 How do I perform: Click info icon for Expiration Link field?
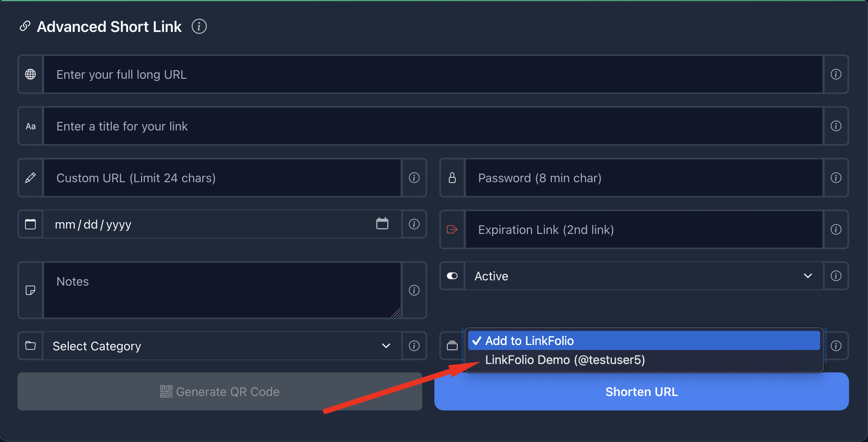point(836,229)
